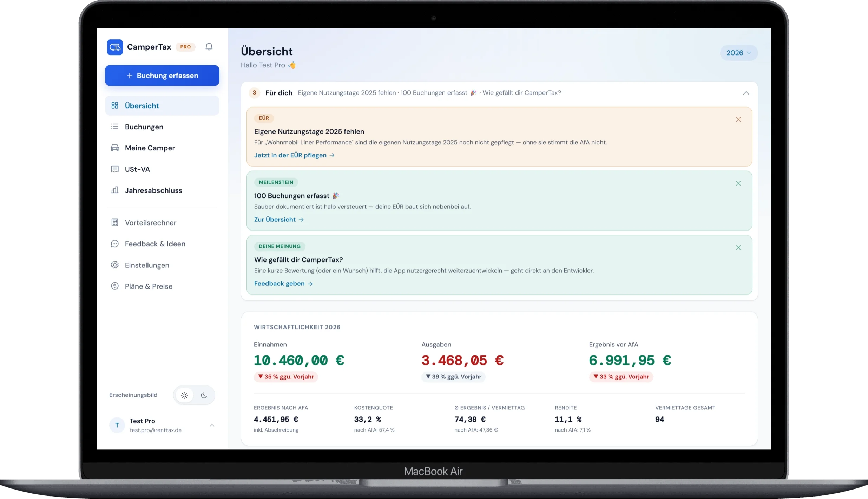Click the Feedback & Ideen speech bubble icon

point(115,244)
